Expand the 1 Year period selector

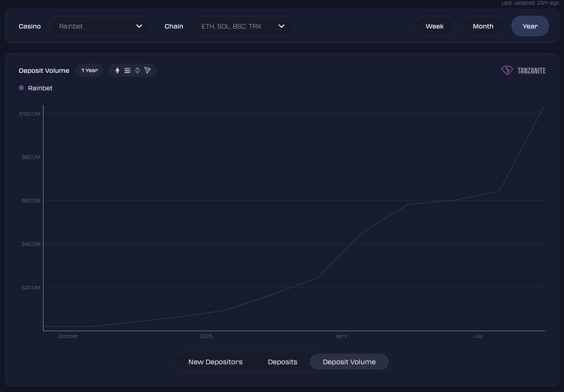[89, 70]
